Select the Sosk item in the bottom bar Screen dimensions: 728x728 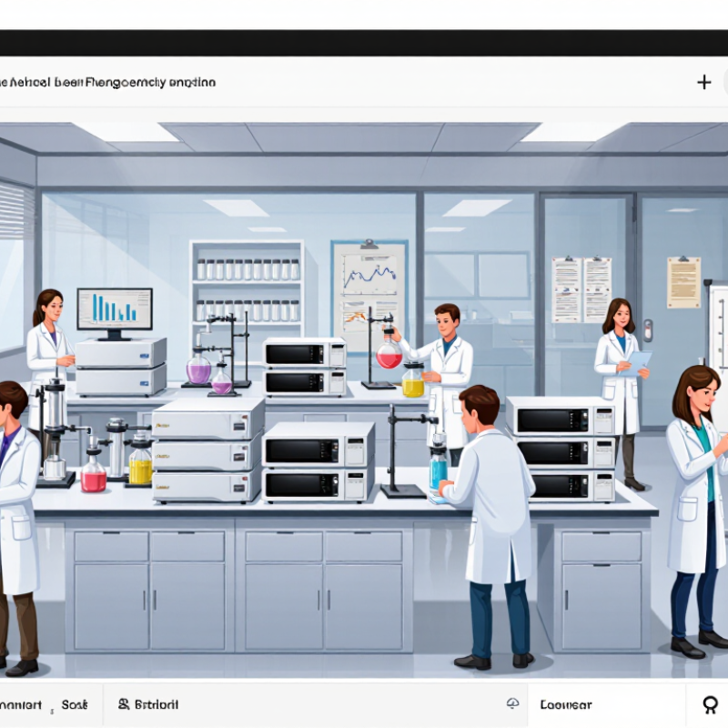pos(75,704)
